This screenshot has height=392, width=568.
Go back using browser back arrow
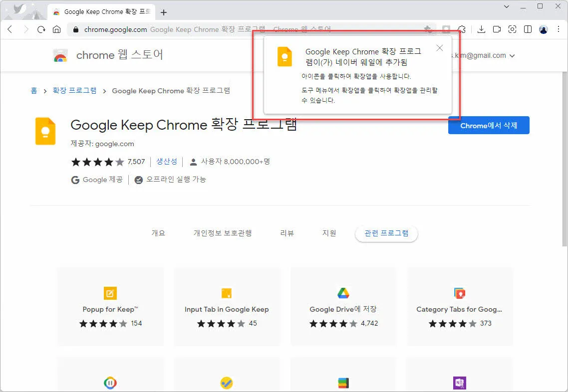click(10, 29)
